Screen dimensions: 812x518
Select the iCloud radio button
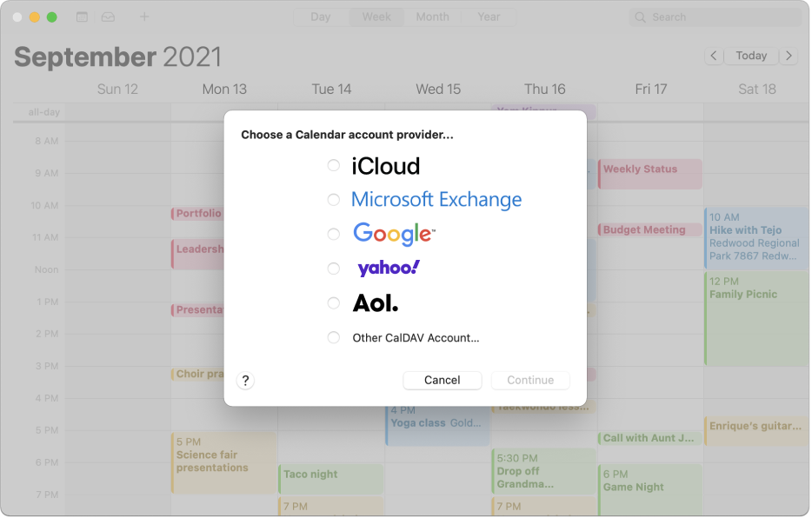334,166
